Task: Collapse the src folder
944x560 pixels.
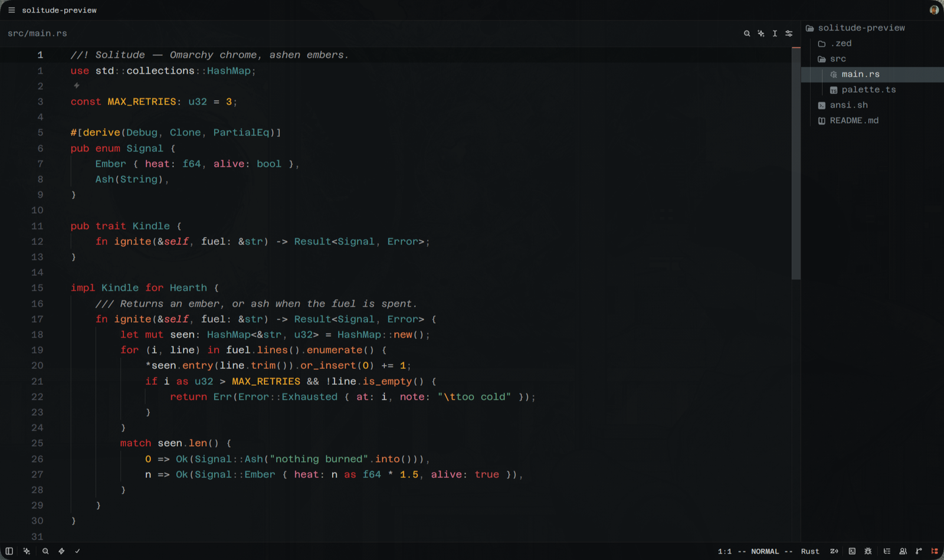Action: 873,59
